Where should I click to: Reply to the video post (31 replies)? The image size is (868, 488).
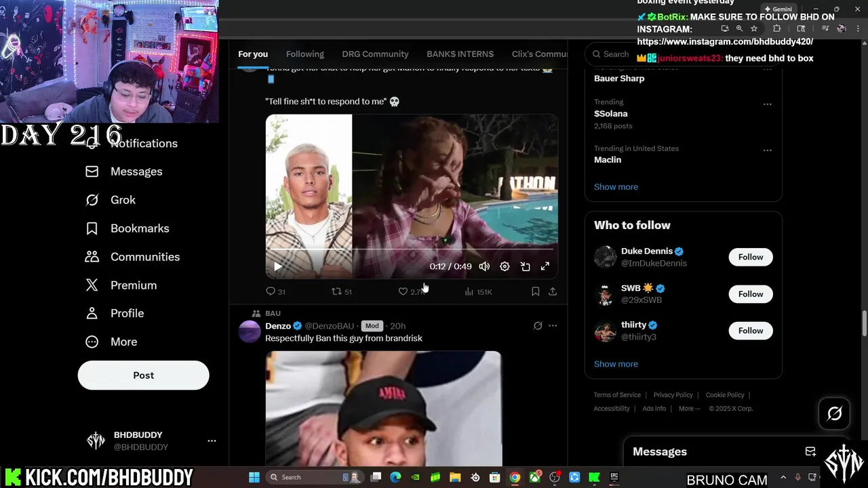pos(275,291)
